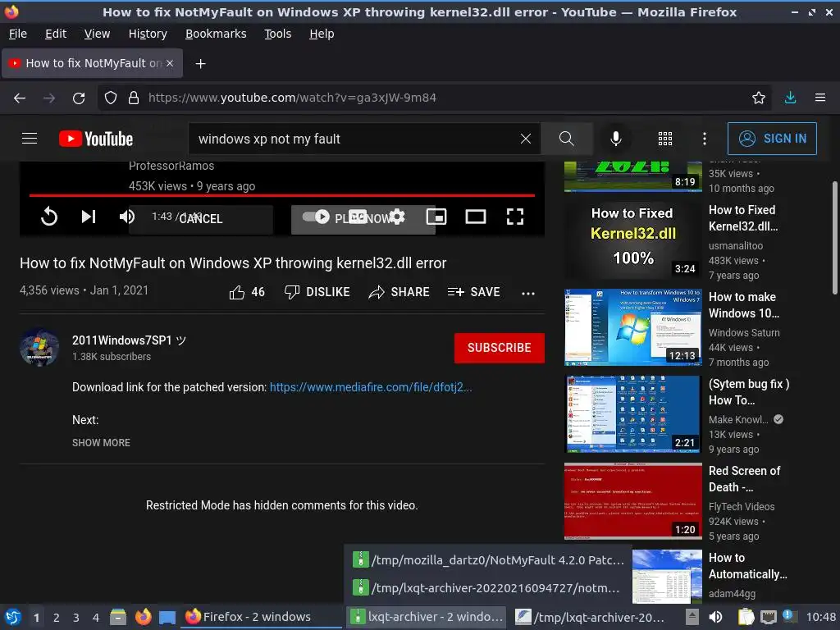
Task: Reload the current page
Action: click(79, 98)
